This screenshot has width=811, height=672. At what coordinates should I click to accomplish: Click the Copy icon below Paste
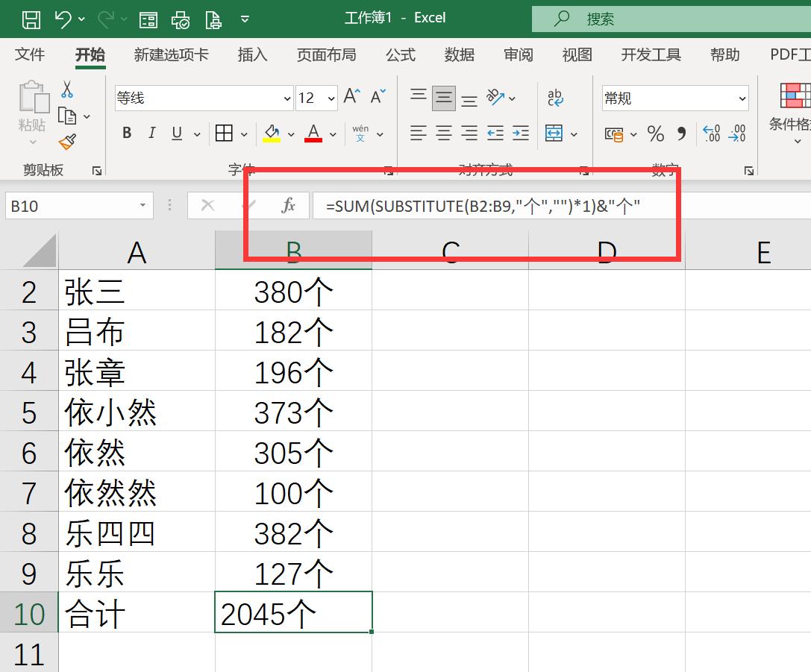point(67,114)
